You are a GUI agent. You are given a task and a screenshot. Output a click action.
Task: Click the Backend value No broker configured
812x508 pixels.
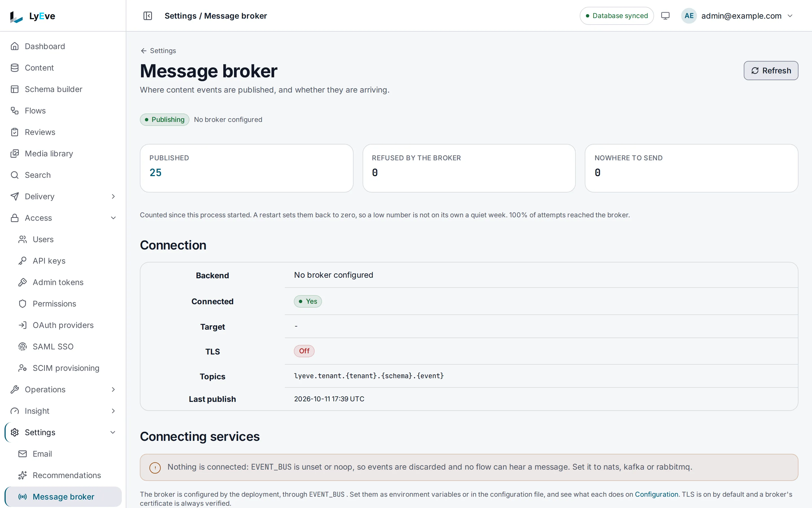pyautogui.click(x=334, y=275)
